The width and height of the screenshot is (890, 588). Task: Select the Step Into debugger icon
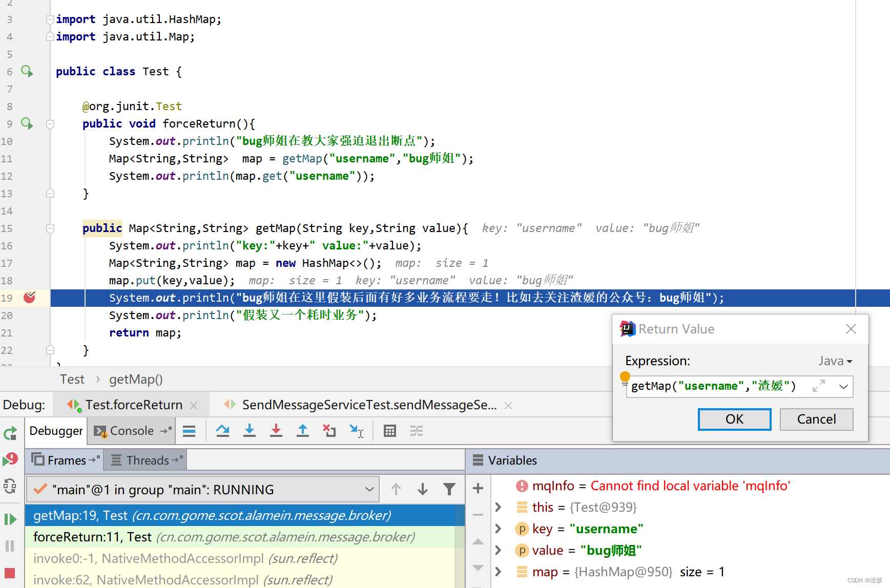click(250, 431)
